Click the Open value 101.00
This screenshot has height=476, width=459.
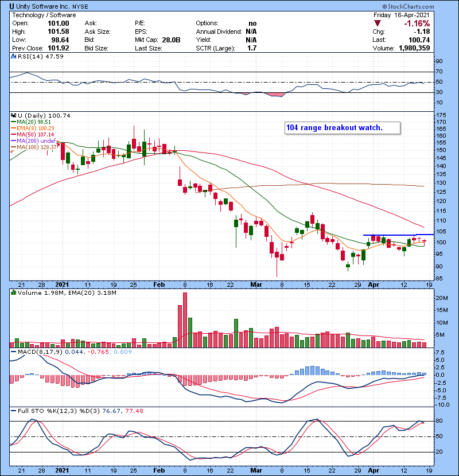point(59,24)
